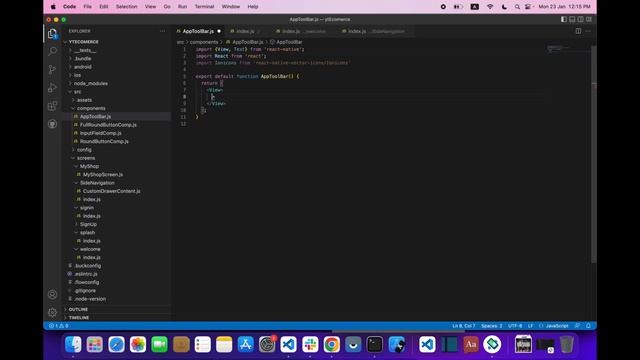Toggle Secondary Side Bar visibility

580,19
